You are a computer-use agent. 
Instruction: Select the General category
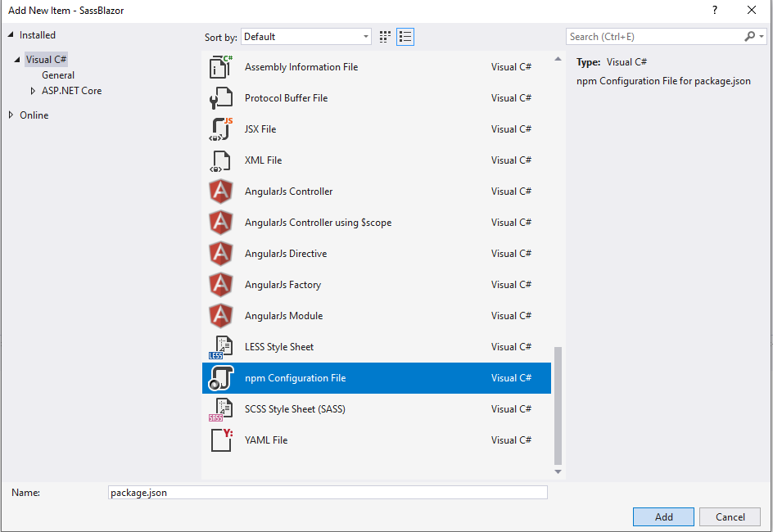[58, 75]
